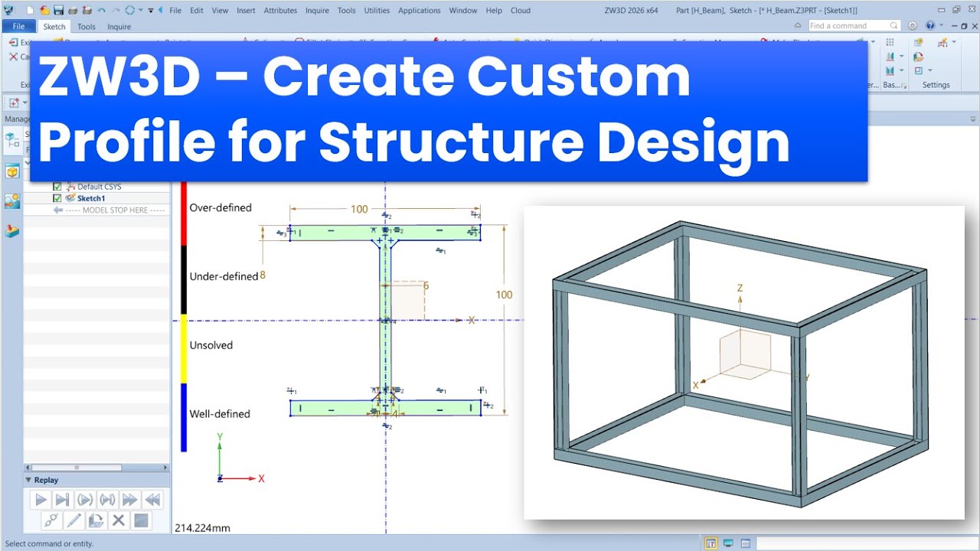Collapse the Replay panel triangle
This screenshot has width=980, height=551.
pos(28,480)
